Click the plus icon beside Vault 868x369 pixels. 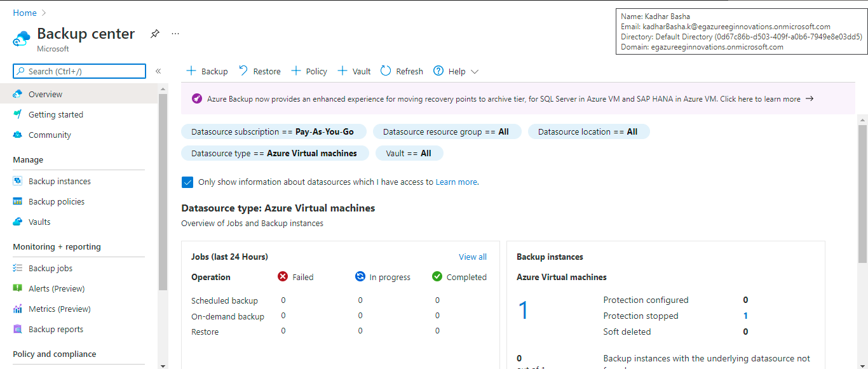(x=342, y=71)
